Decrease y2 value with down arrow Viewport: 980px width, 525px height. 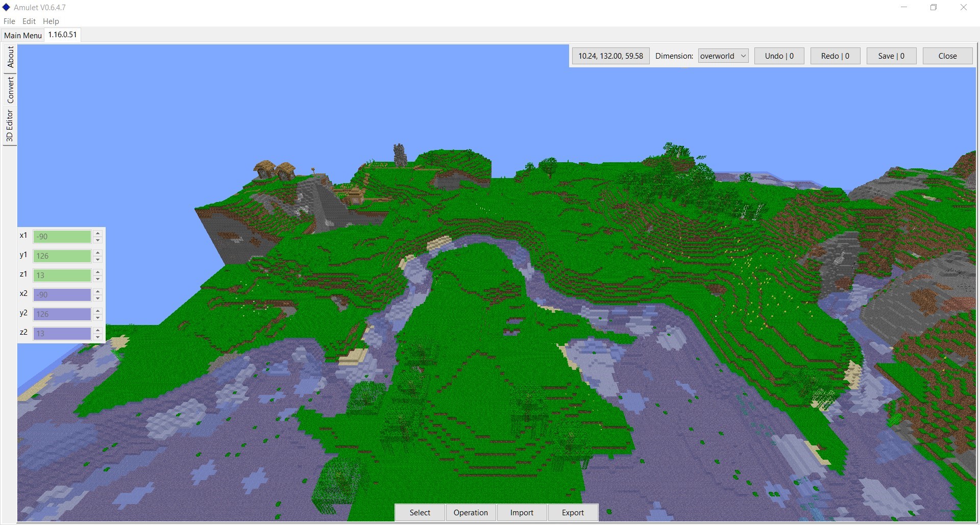pos(97,317)
